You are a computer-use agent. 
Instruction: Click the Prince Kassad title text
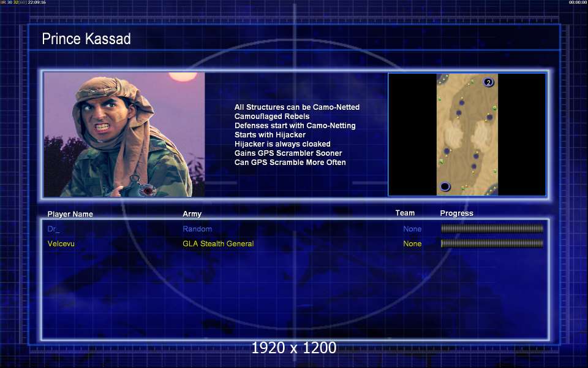tap(86, 39)
